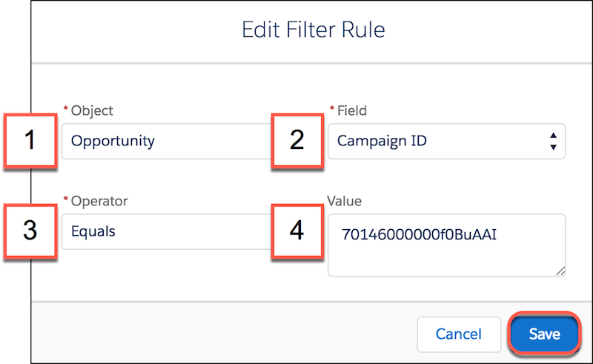Image resolution: width=593 pixels, height=364 pixels.
Task: Open the Field dropdown showing Campaign ID
Action: [446, 141]
